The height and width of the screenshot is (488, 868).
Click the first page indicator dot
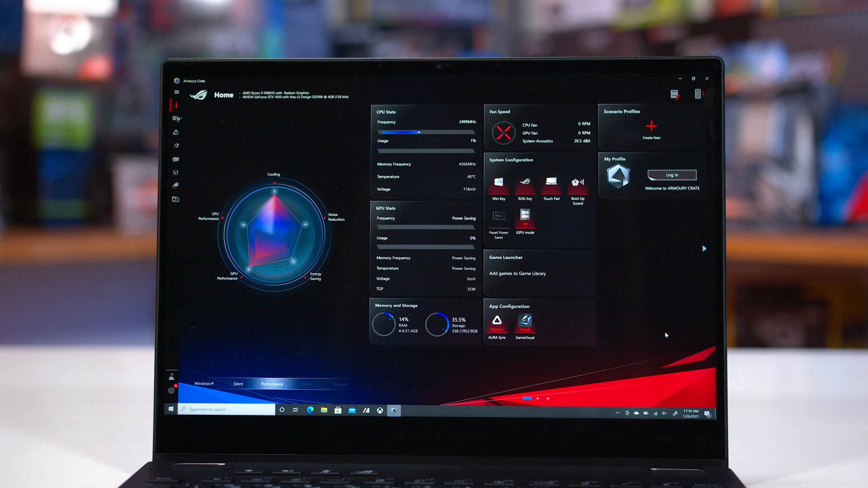pyautogui.click(x=527, y=399)
